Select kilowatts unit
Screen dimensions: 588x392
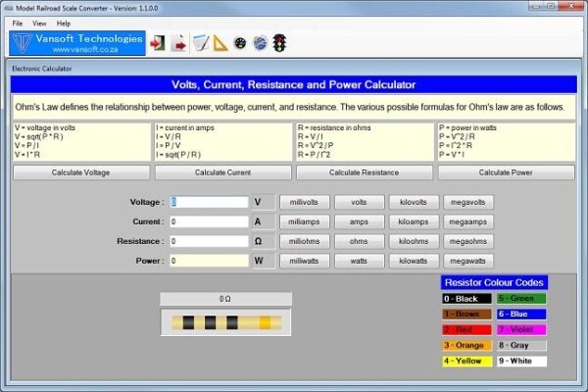414,261
